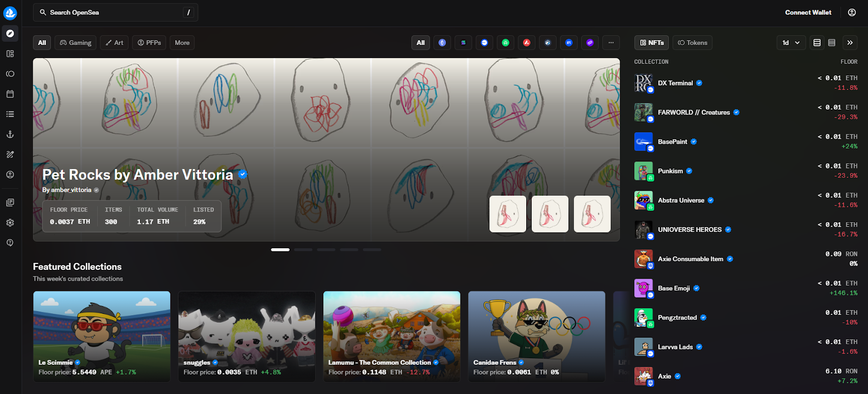
Task: Open the Discover compass icon in sidebar
Action: pos(10,34)
